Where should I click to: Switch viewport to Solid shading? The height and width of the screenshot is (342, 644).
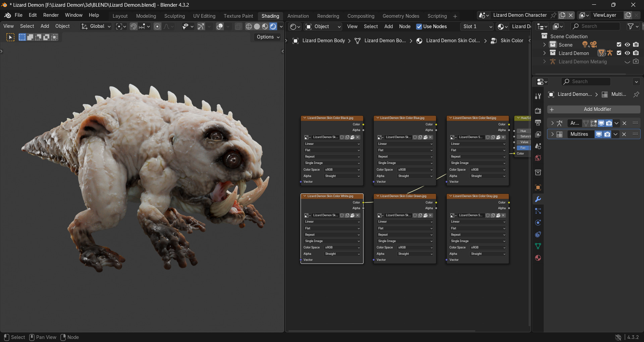[x=257, y=26]
